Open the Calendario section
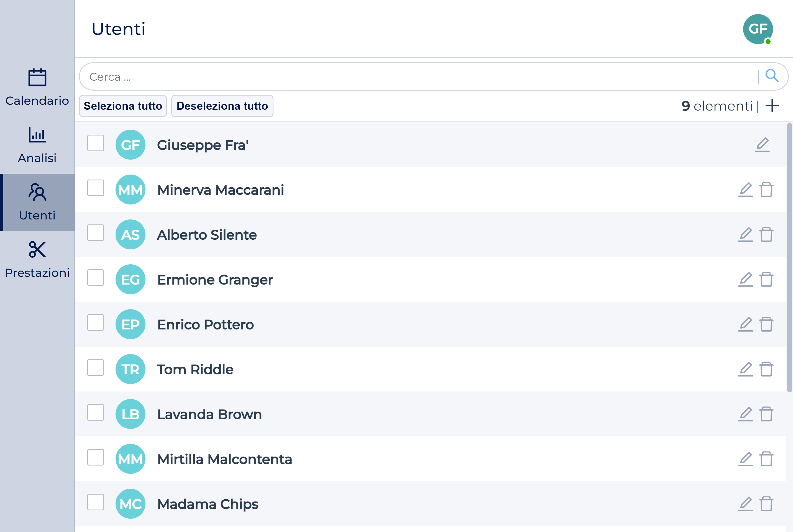 pos(37,87)
